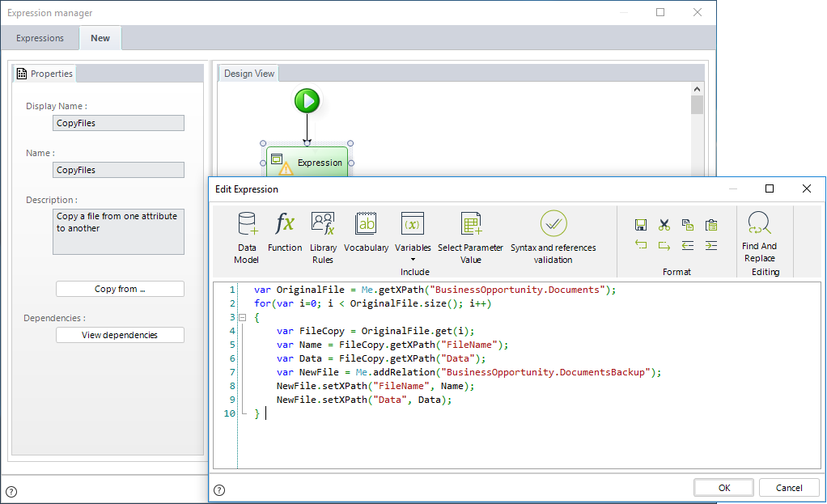Confirm Edit Expression with OK
Screen dimensions: 827x504
[724, 488]
